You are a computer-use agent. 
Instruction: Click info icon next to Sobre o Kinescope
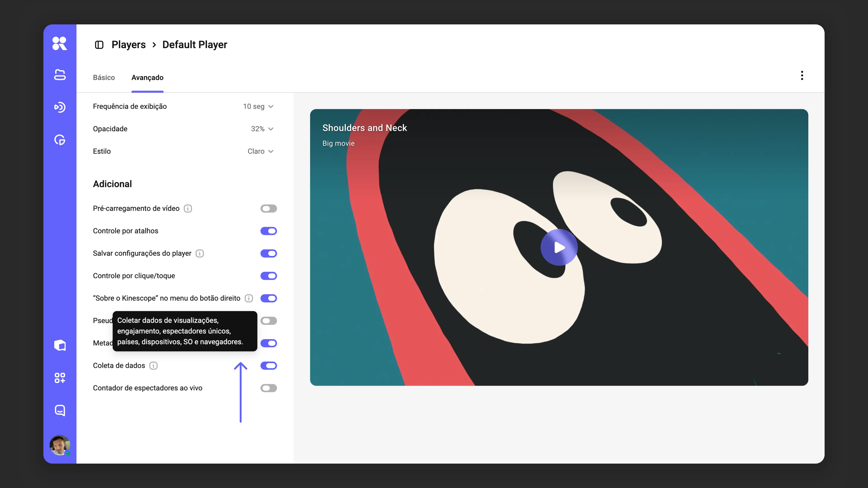coord(249,298)
